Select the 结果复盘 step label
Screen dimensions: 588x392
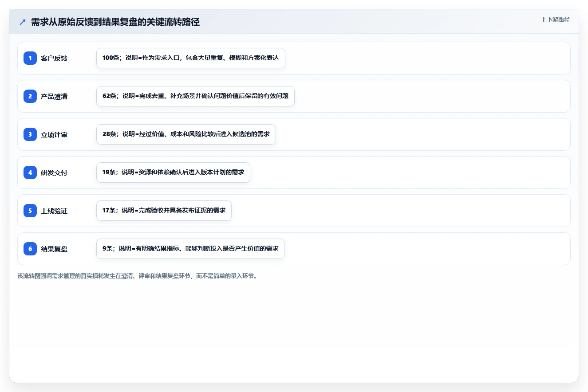click(54, 249)
